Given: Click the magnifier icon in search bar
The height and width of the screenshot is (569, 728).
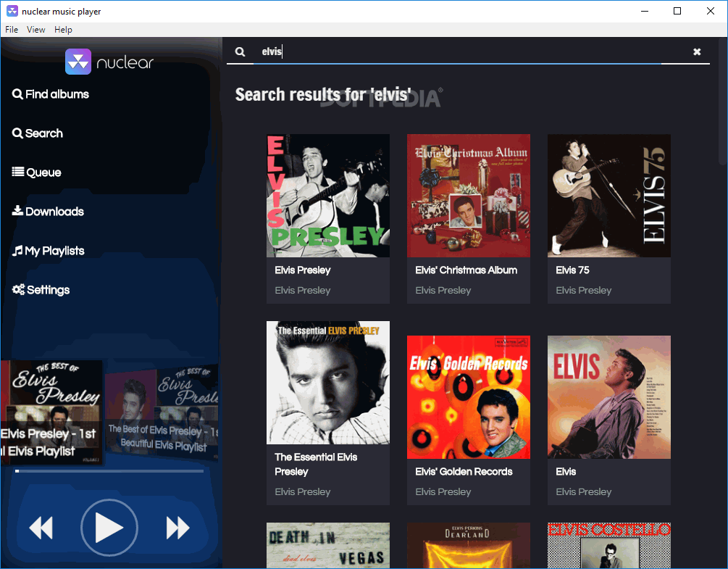Looking at the screenshot, I should tap(240, 51).
